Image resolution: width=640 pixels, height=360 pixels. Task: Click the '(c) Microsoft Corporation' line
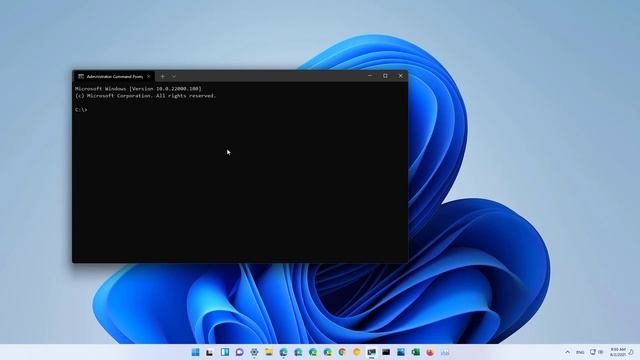click(x=145, y=96)
